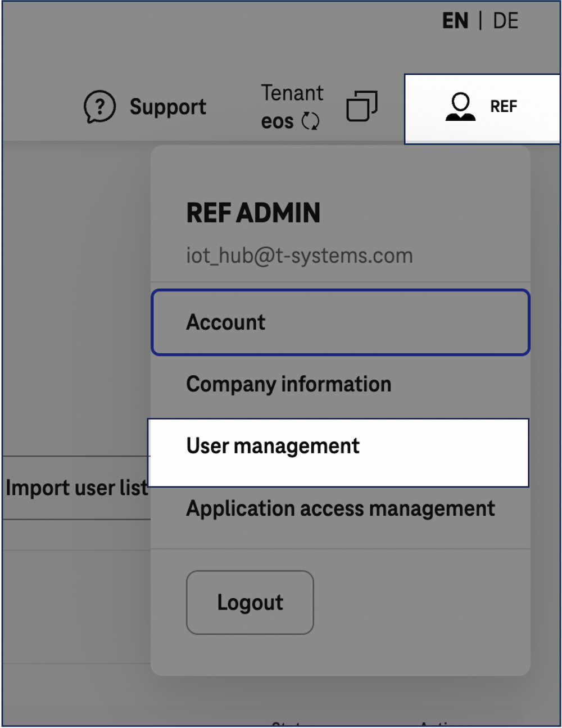Click the REF label beside the avatar
This screenshot has width=562, height=728.
tap(504, 106)
